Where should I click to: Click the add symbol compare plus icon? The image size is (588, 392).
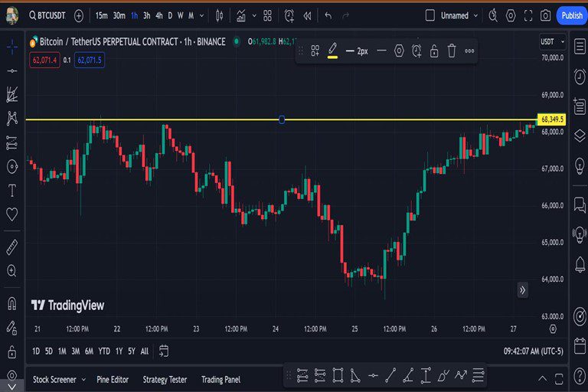pos(79,16)
